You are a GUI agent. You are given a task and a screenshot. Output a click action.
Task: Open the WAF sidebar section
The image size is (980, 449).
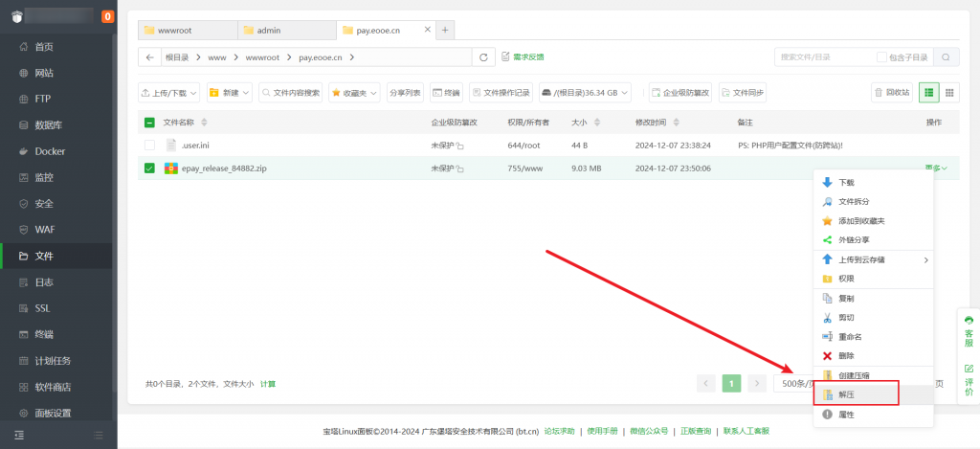pos(44,230)
